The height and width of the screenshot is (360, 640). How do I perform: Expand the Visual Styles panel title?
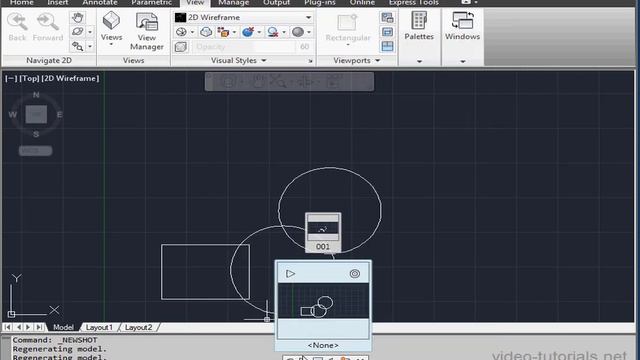click(x=238, y=60)
